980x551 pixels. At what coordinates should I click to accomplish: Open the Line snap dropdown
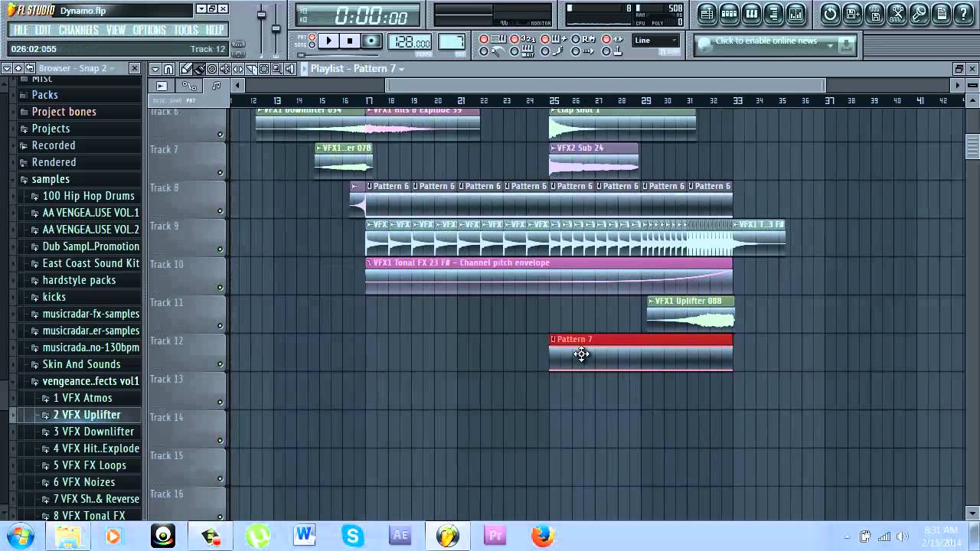656,41
